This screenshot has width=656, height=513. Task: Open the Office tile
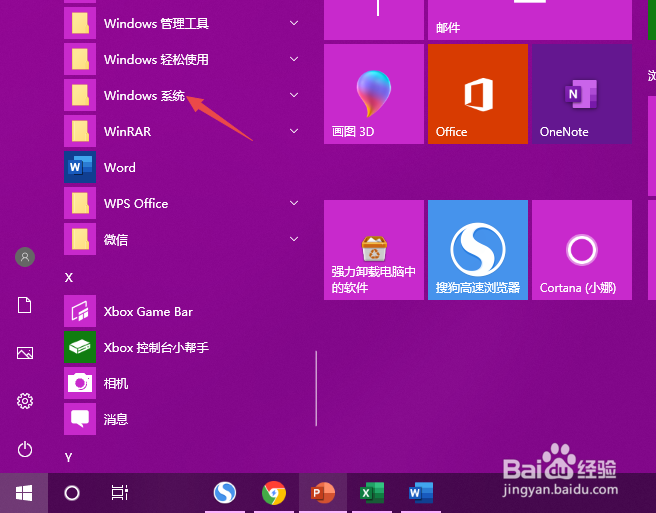coord(478,94)
